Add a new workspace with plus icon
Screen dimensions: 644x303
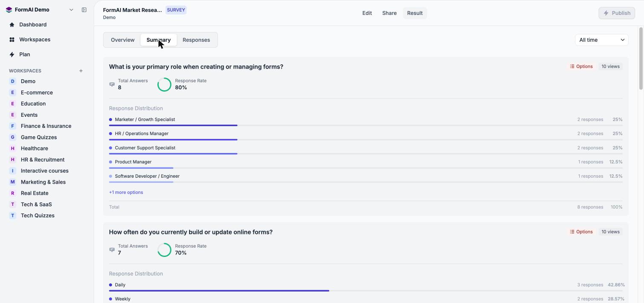(81, 71)
